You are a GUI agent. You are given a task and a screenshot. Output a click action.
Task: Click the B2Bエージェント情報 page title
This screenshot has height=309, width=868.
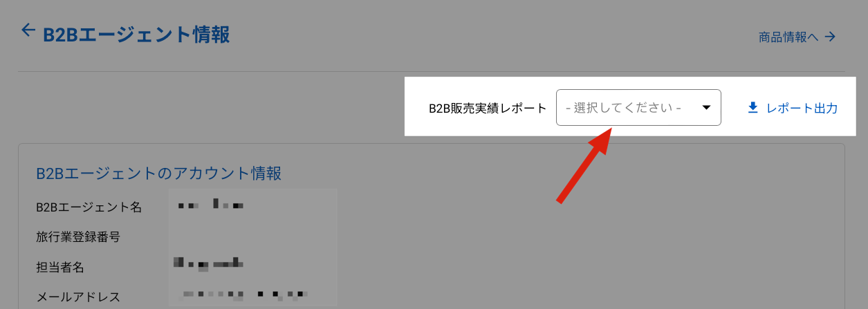pos(136,34)
